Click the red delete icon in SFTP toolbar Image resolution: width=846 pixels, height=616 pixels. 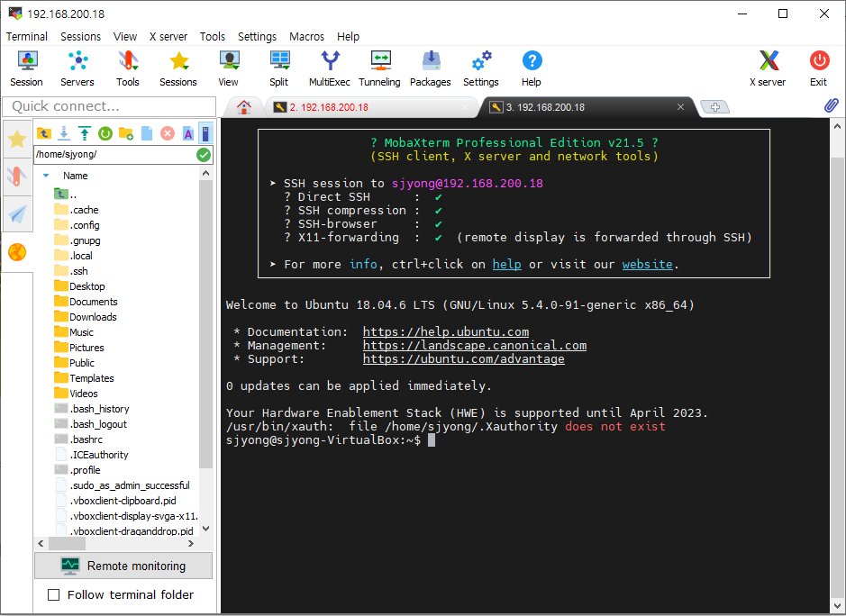click(168, 132)
